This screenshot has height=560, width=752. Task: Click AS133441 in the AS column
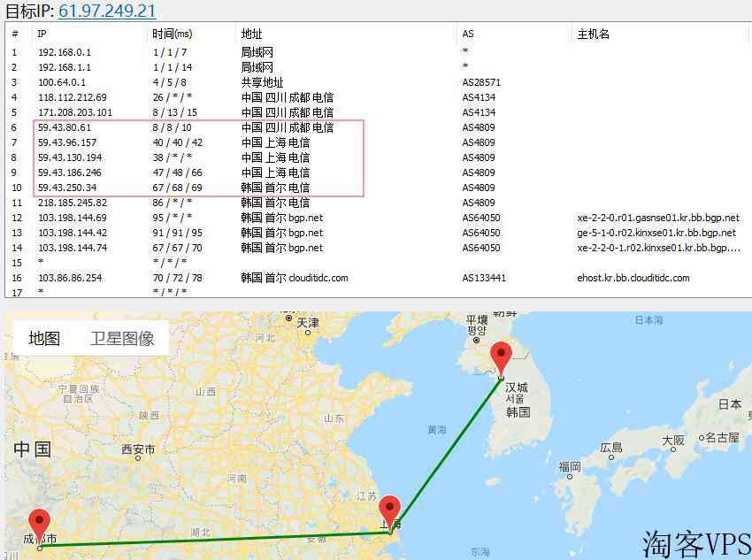[x=484, y=278]
